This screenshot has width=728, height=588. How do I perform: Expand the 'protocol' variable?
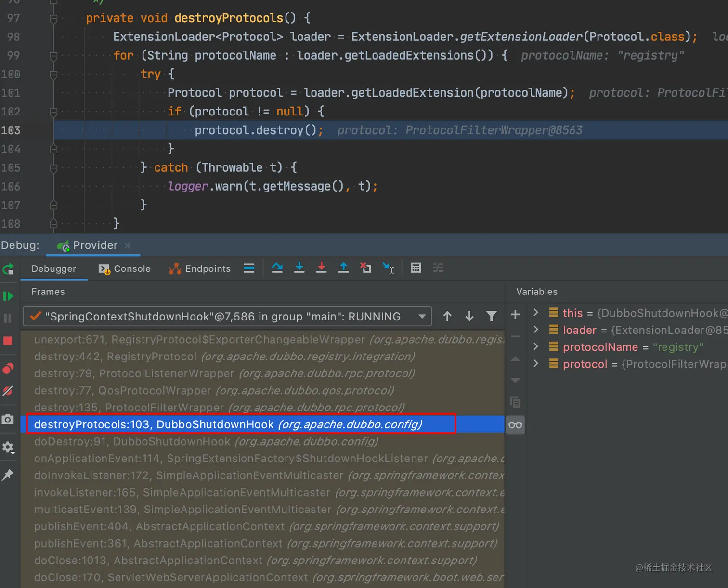point(536,364)
